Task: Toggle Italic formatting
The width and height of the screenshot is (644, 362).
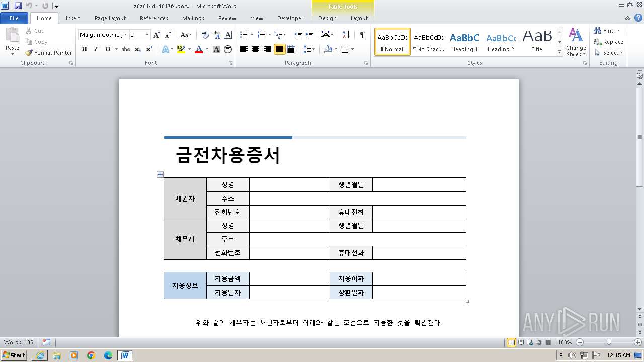Action: click(x=96, y=49)
